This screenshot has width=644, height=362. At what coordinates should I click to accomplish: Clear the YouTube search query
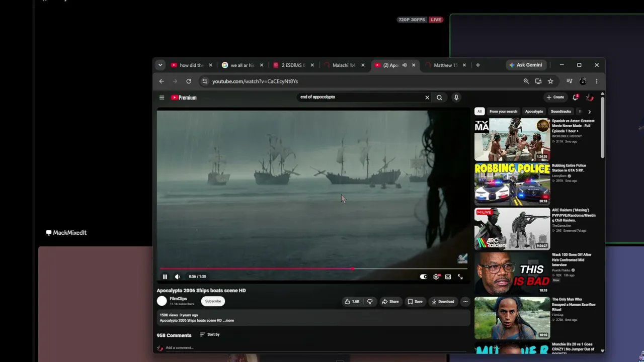coord(427,98)
